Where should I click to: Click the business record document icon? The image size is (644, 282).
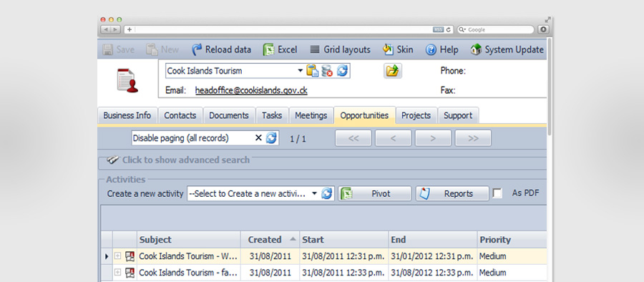[127, 81]
